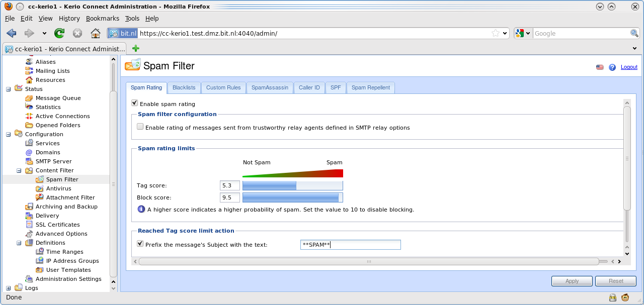This screenshot has height=305, width=644.
Task: Click the Tag score value field
Action: (230, 185)
